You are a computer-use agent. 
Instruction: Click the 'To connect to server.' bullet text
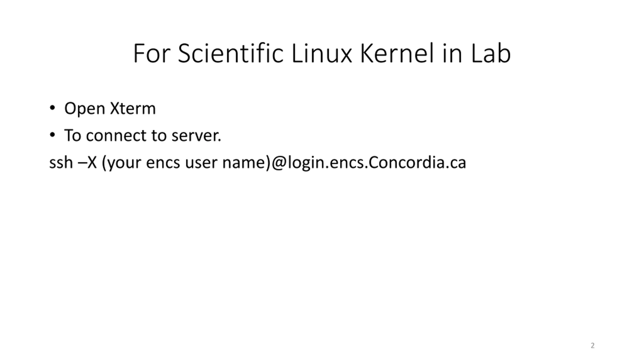point(143,135)
